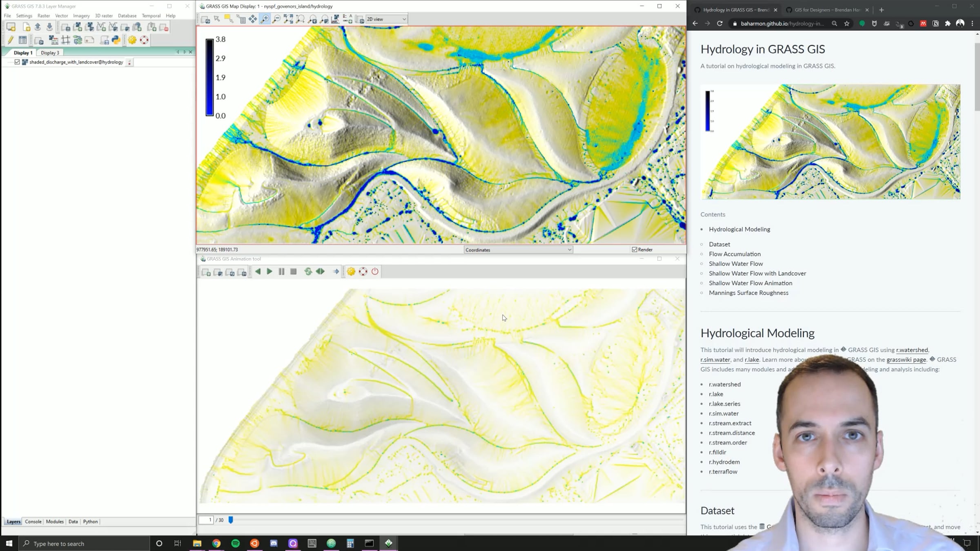The height and width of the screenshot is (551, 980).
Task: Open the Console tab
Action: point(33,522)
